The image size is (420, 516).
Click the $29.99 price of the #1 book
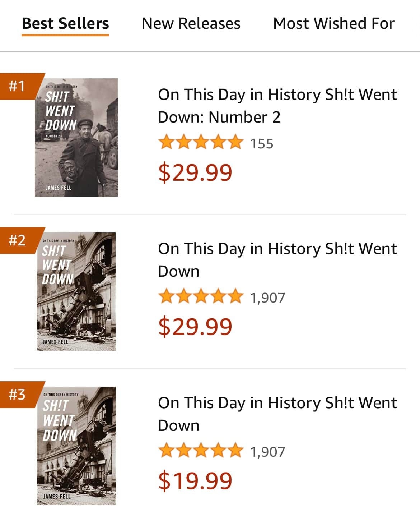coord(195,173)
